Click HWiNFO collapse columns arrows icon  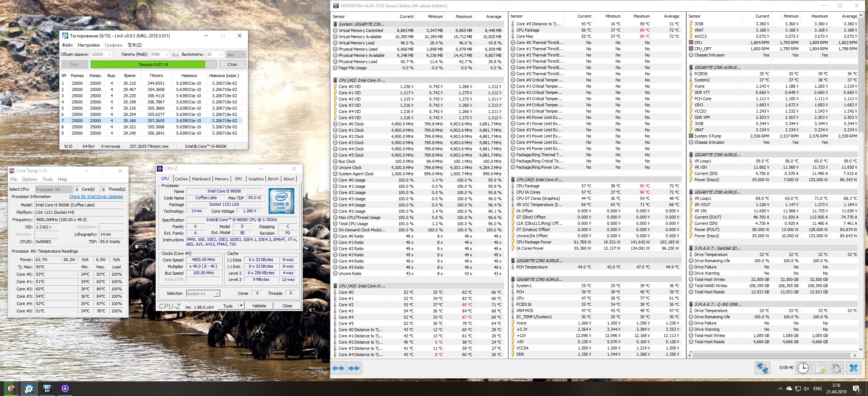pos(354,368)
